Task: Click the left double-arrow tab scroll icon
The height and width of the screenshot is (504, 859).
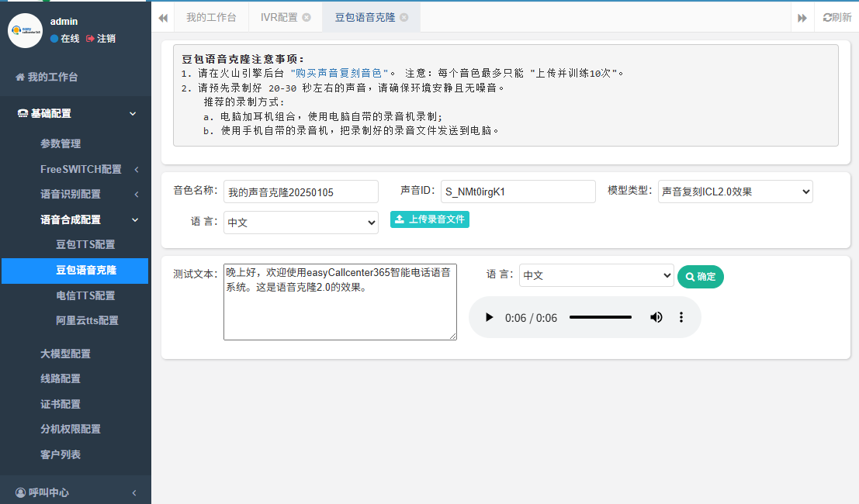Action: 163,18
